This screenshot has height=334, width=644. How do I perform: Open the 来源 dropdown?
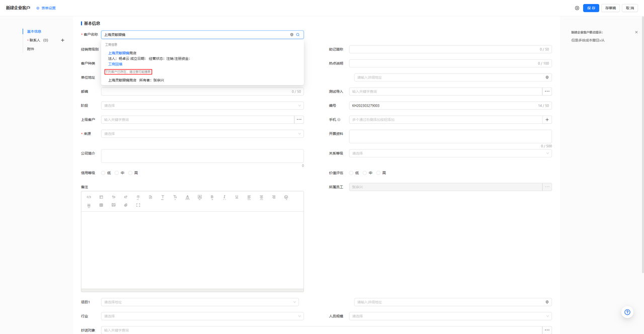(202, 134)
